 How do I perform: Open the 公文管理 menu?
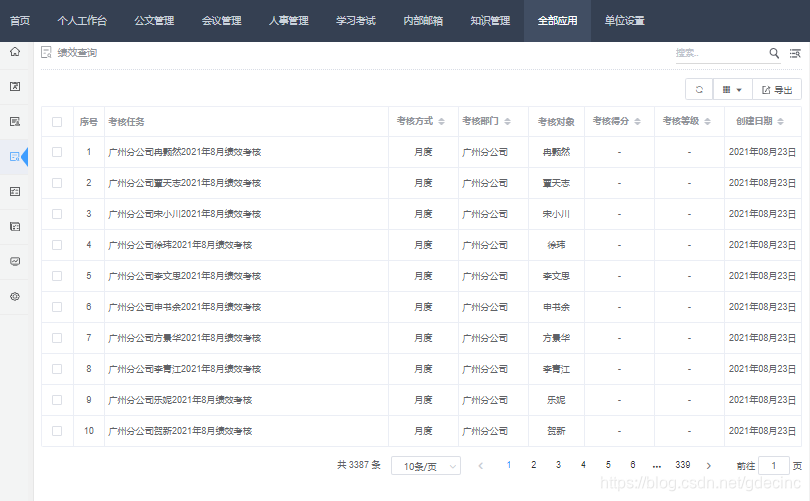pyautogui.click(x=154, y=21)
